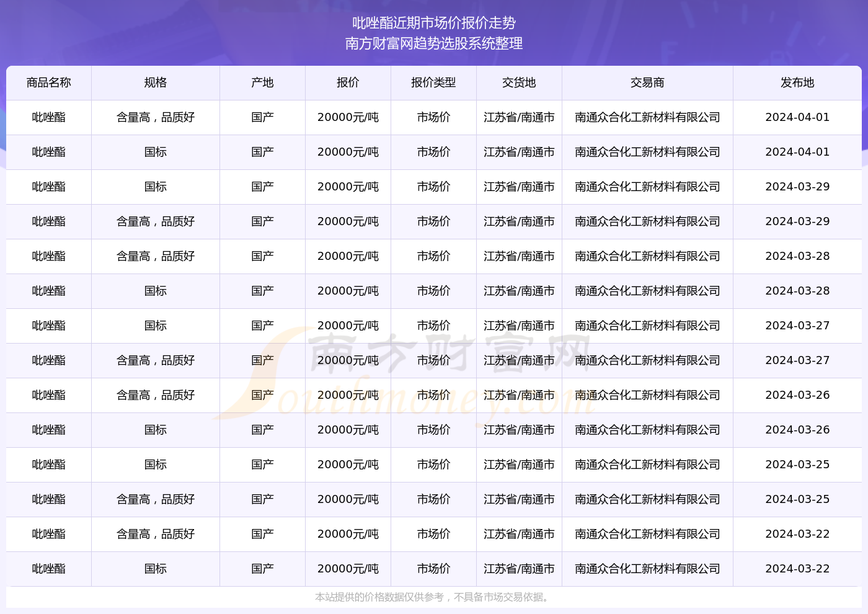Click the 商品名称 column header
The width and height of the screenshot is (868, 614).
[49, 82]
